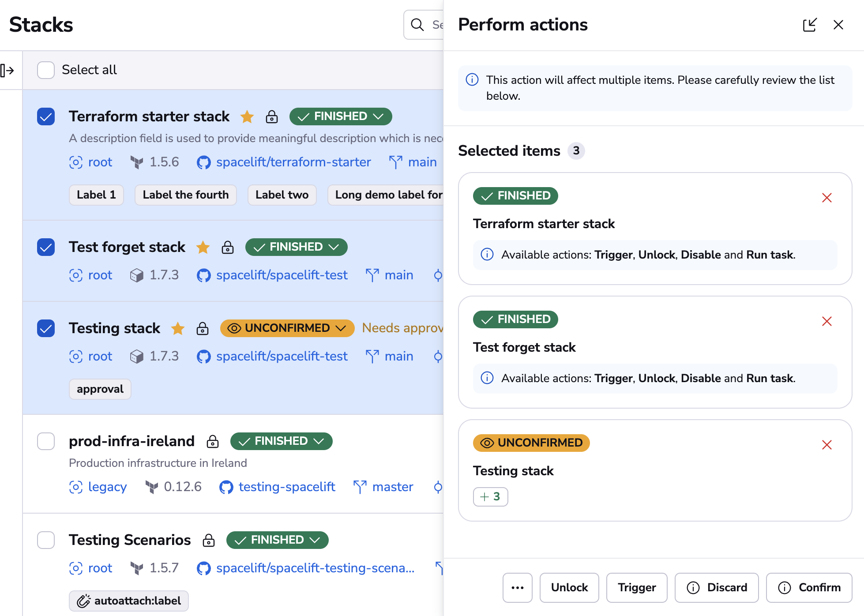The width and height of the screenshot is (864, 616).
Task: Open the more actions ellipsis menu
Action: (517, 587)
